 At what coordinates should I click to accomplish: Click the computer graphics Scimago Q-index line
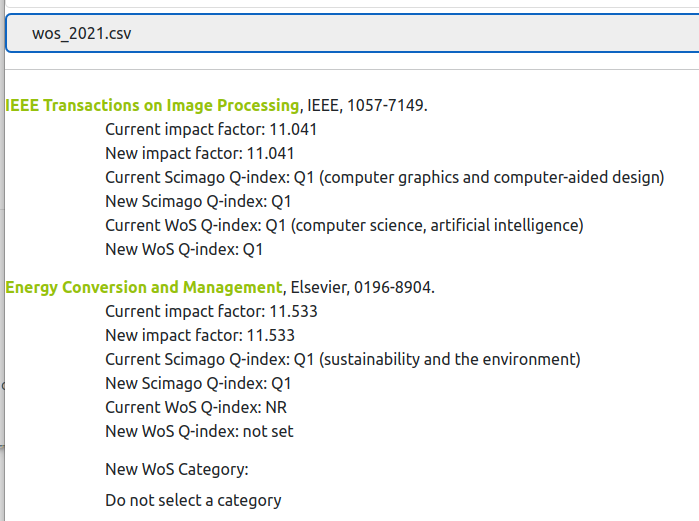pyautogui.click(x=384, y=177)
